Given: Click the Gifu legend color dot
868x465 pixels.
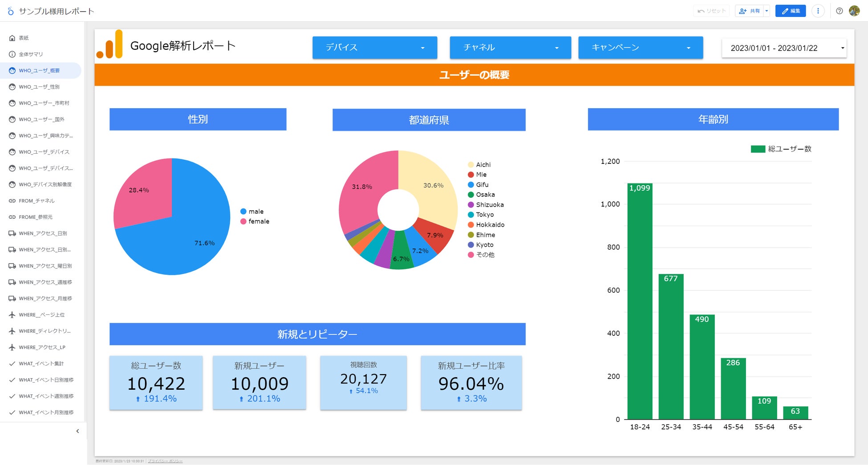Looking at the screenshot, I should pos(471,185).
